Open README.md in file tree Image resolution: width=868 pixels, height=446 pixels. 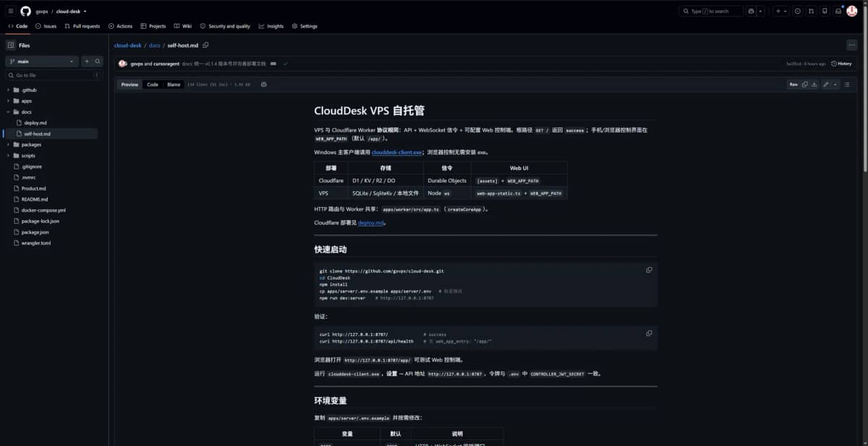[x=34, y=199]
